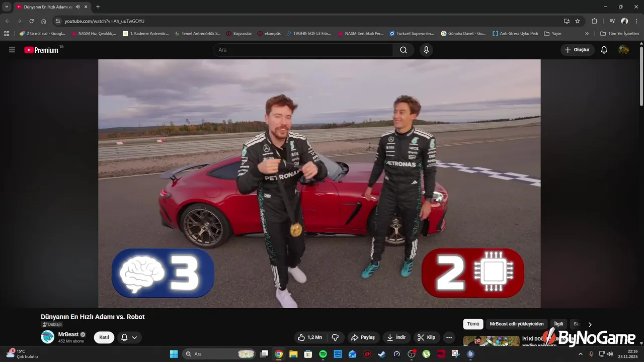Image resolution: width=644 pixels, height=362 pixels.
Task: Go to browser home page
Action: [x=43, y=21]
